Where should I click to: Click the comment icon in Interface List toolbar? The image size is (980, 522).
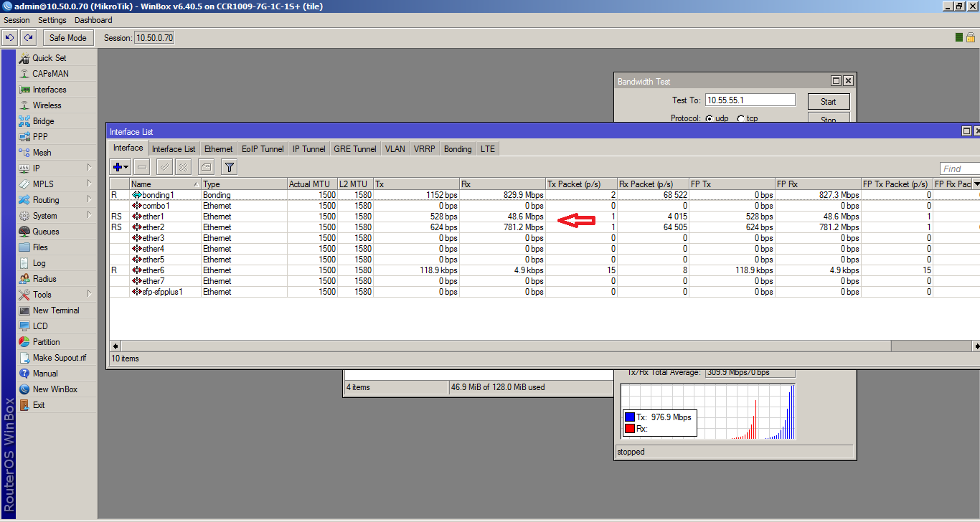click(206, 167)
